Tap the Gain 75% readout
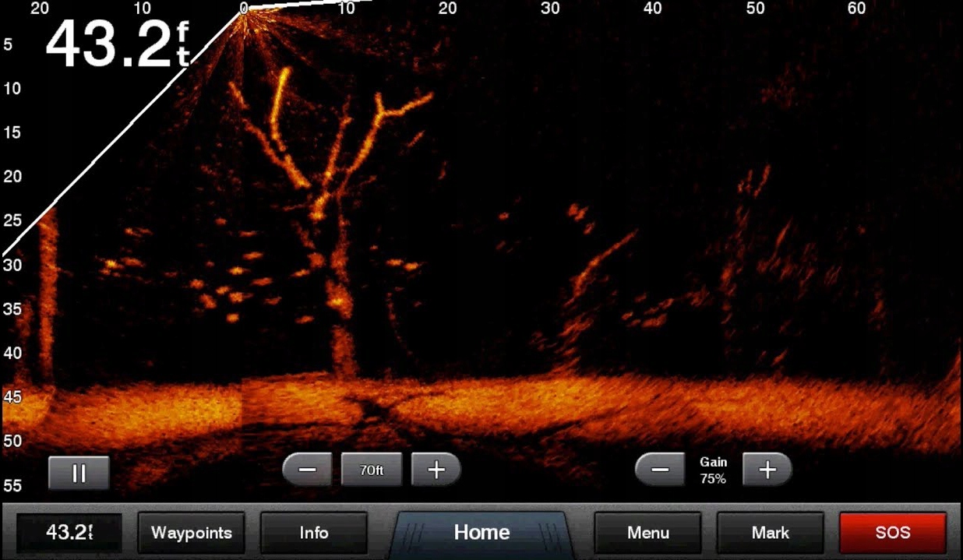This screenshot has width=963, height=560. pos(713,471)
